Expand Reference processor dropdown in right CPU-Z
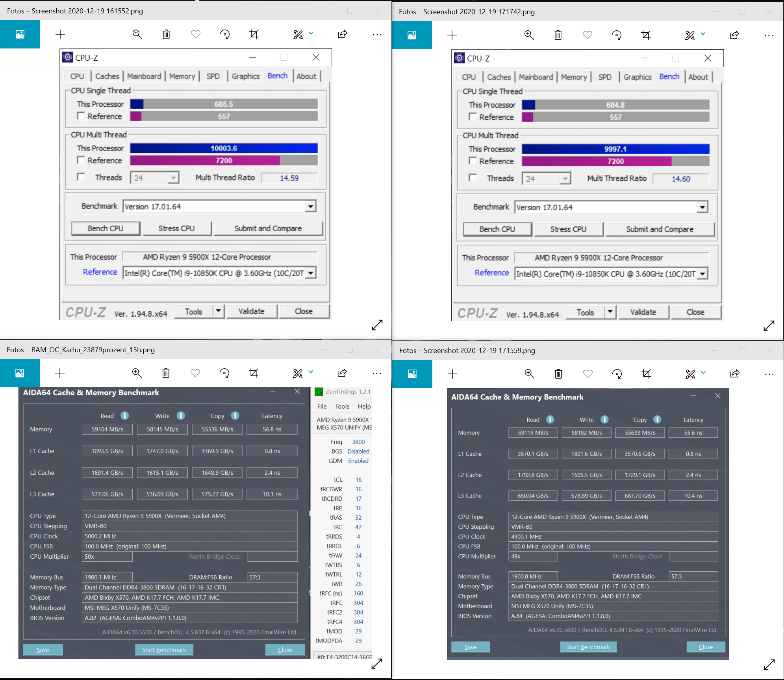 coord(702,273)
